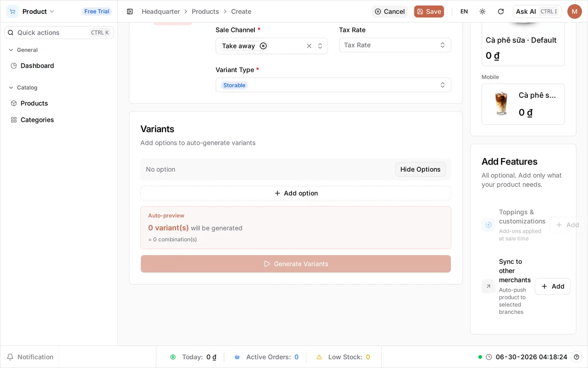Viewport: 588px width, 368px height.
Task: Click Today's revenue dollar icon
Action: pos(173,357)
